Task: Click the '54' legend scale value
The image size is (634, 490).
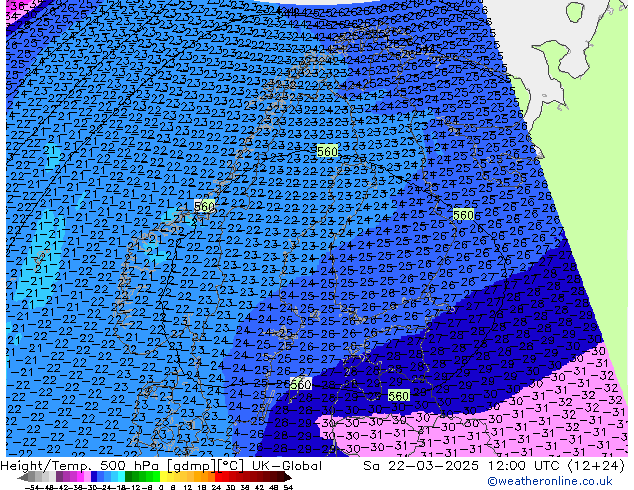Action: 288,487
